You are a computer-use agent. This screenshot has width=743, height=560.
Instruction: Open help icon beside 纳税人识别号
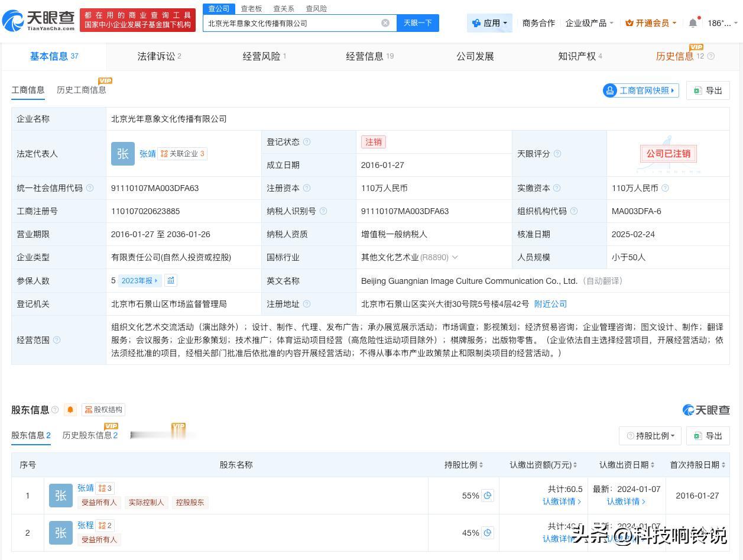323,211
